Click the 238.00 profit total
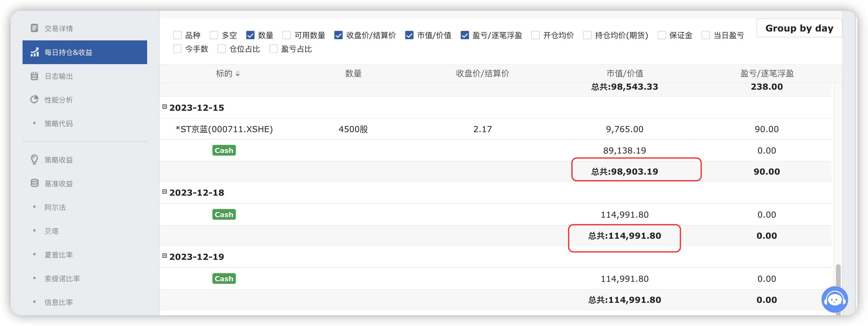868x326 pixels. [767, 87]
